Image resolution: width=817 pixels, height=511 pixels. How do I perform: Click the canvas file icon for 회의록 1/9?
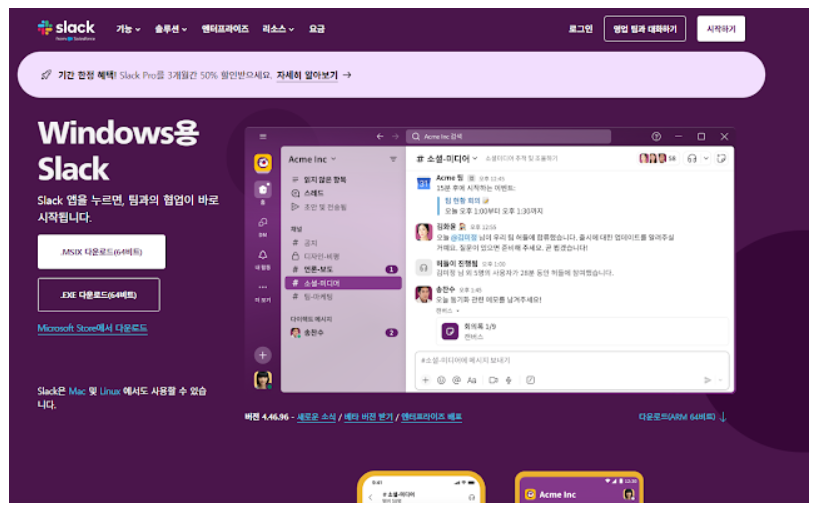coord(450,331)
